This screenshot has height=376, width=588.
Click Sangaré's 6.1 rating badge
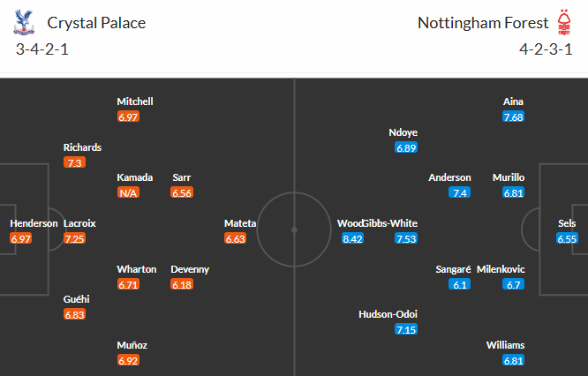coord(461,284)
